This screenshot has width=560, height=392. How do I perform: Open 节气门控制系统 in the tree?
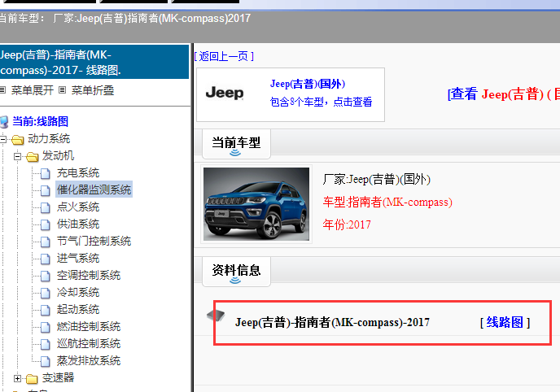coord(94,241)
